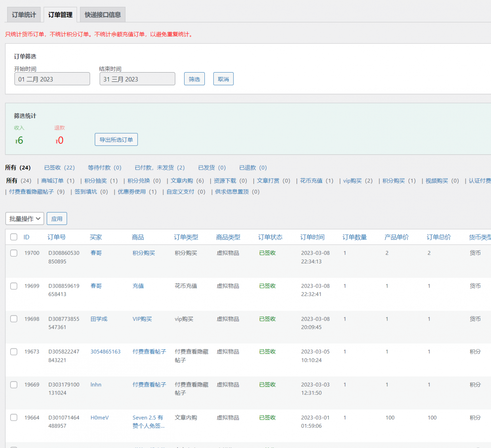
Task: Filter by 已发货 (0) status
Action: pyautogui.click(x=212, y=168)
